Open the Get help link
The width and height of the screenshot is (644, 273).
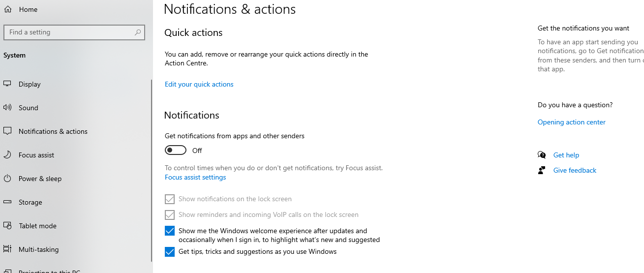point(566,155)
